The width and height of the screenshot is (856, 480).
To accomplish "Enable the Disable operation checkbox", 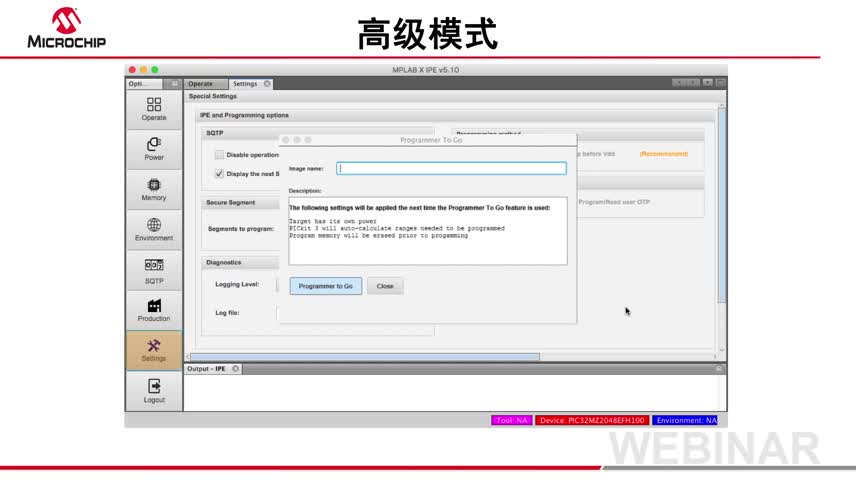I will click(219, 155).
